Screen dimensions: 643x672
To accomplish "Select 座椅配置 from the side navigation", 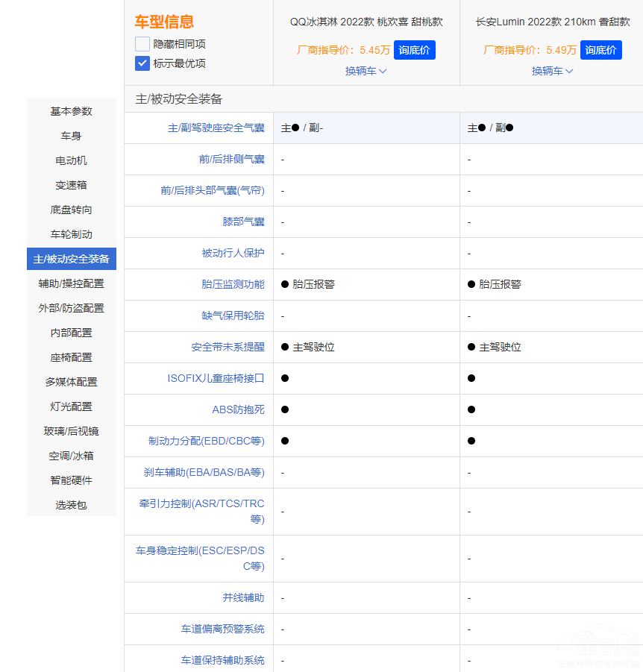I will 71,357.
